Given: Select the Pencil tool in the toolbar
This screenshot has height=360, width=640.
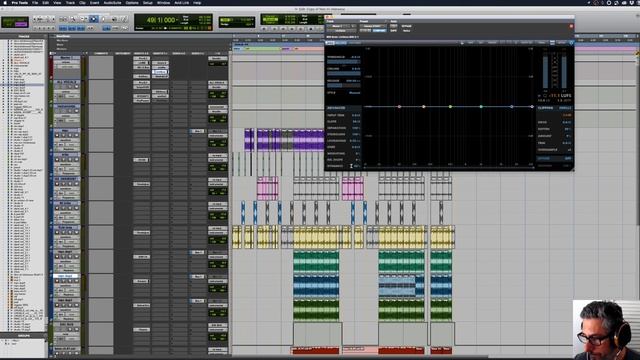Looking at the screenshot, I should click(x=123, y=19).
